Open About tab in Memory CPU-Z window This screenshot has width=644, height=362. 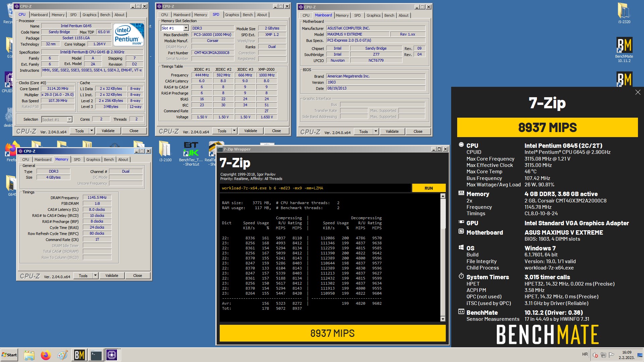(x=123, y=160)
